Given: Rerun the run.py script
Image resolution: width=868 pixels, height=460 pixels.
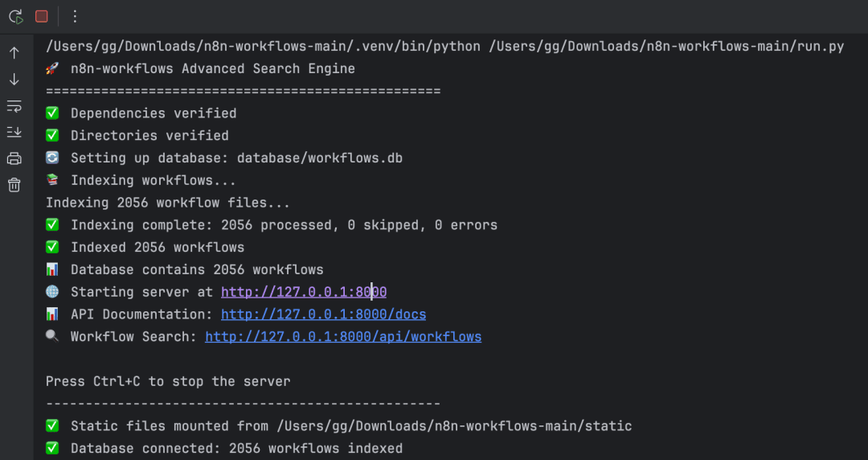Looking at the screenshot, I should coord(15,17).
